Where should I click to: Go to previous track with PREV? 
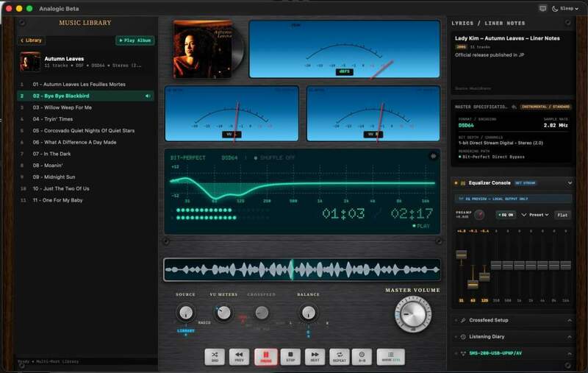tap(239, 357)
